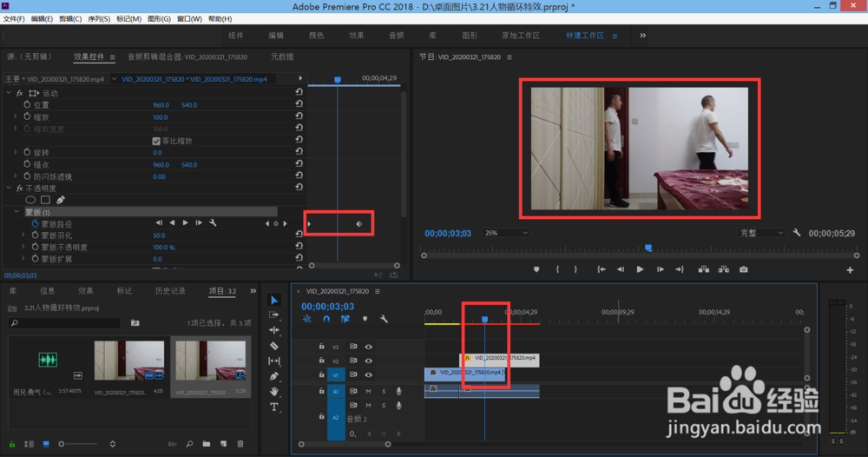This screenshot has height=457, width=868.
Task: Go to In point in program monitor
Action: 602,269
